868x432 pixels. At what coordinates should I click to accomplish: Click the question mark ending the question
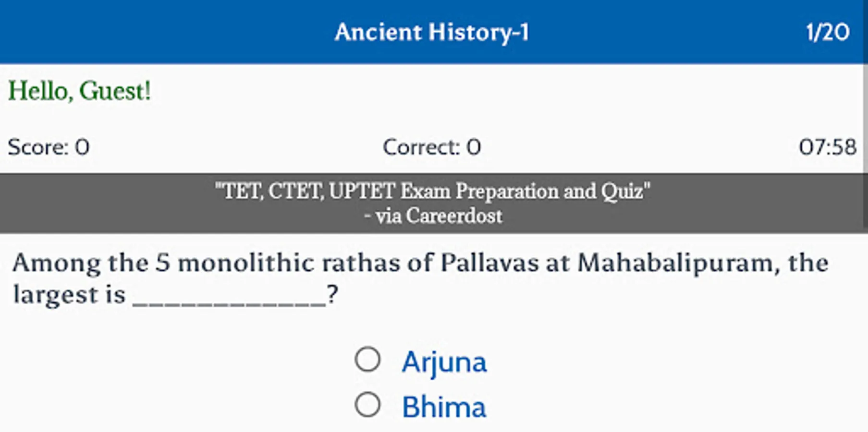click(x=332, y=295)
